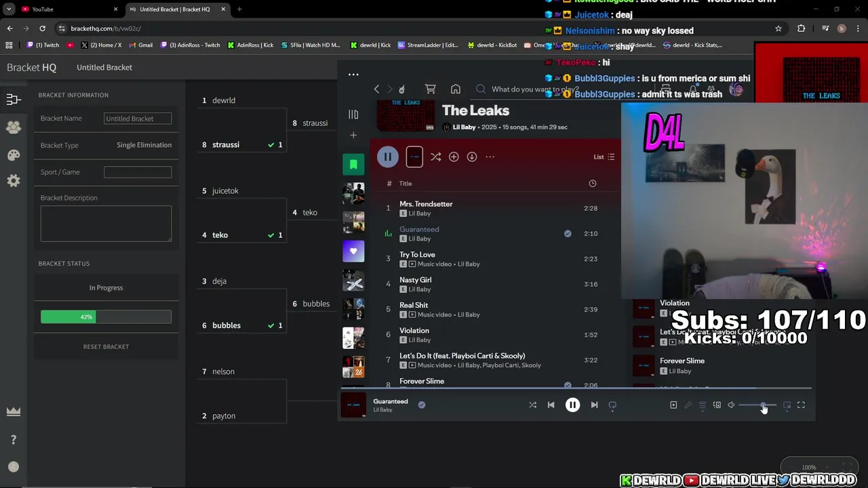Open the help question mark in sidebar

click(x=13, y=440)
